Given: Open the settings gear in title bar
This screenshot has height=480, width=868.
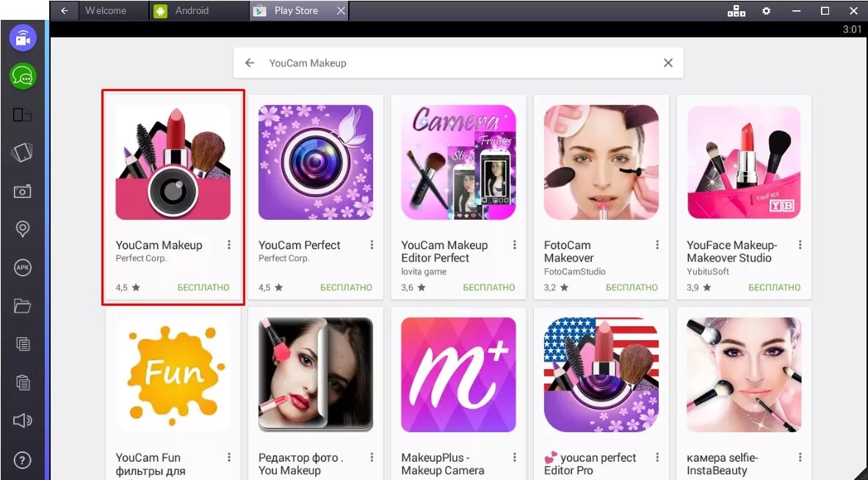Looking at the screenshot, I should pyautogui.click(x=766, y=10).
